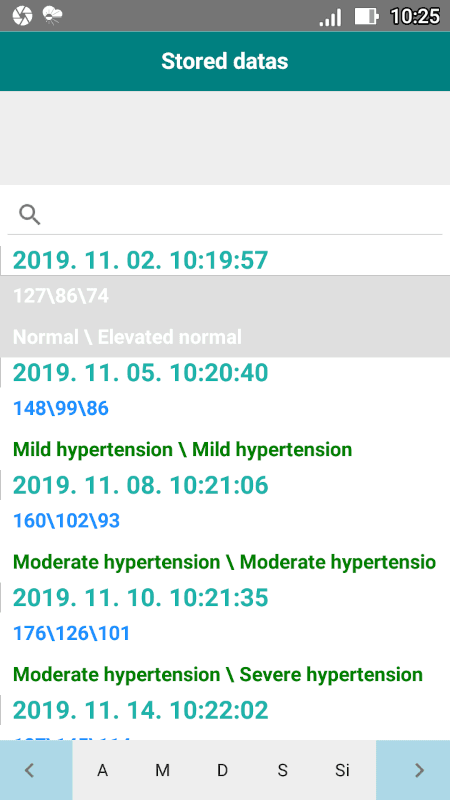Go back with the left arrow
Screen dimensions: 450x800
tap(30, 770)
